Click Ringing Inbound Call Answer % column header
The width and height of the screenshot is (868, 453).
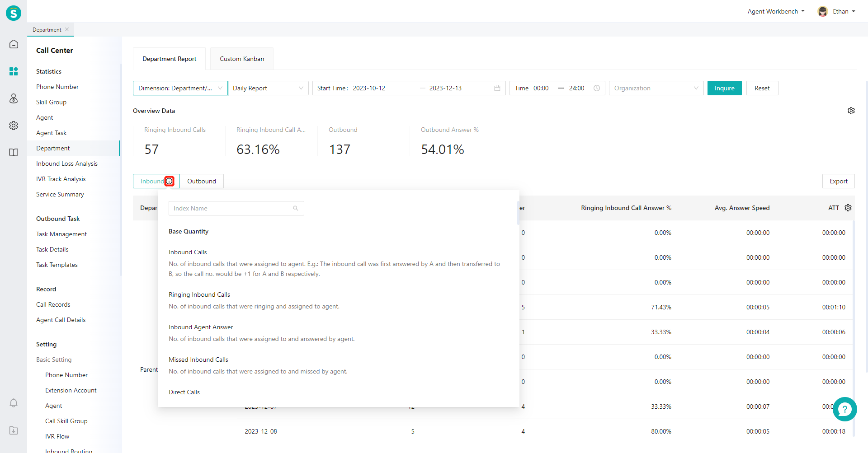pyautogui.click(x=626, y=208)
